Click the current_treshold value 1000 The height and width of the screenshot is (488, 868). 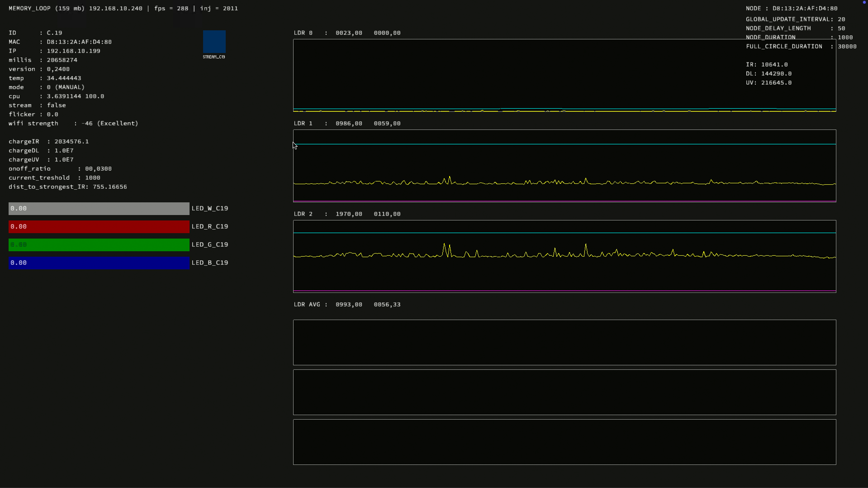[x=93, y=178]
